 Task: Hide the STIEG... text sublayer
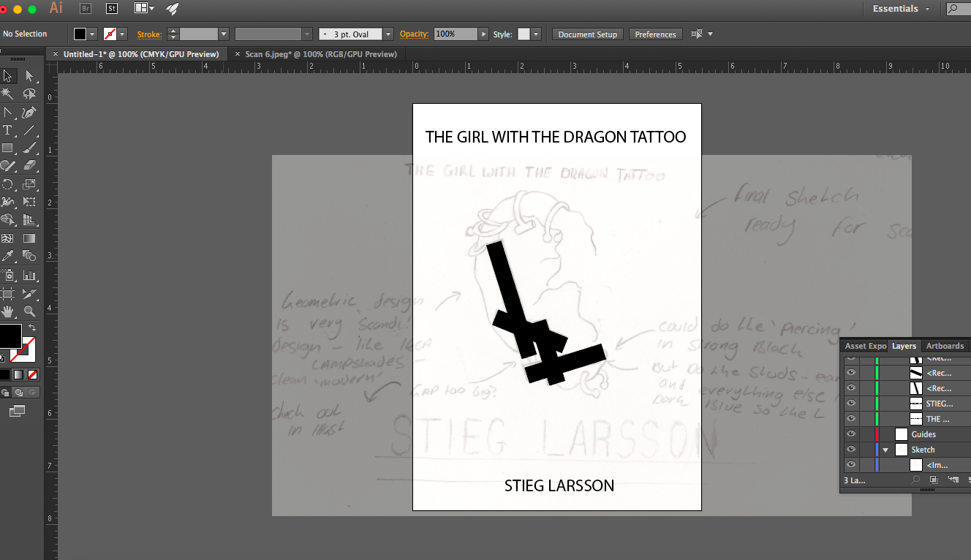point(850,404)
